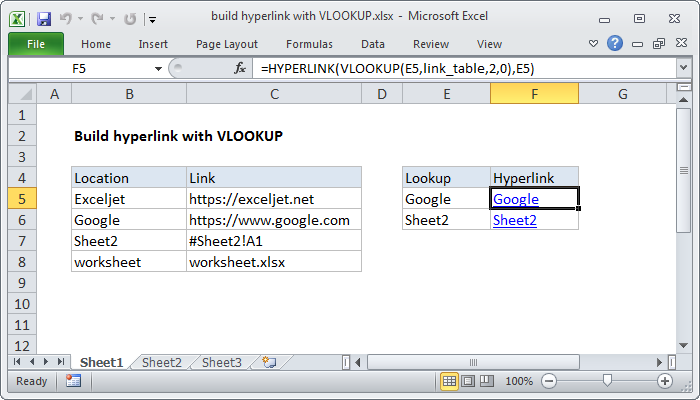Viewport: 700px width, 400px height.
Task: Select cell containing #Sheet2!A1
Action: (274, 241)
